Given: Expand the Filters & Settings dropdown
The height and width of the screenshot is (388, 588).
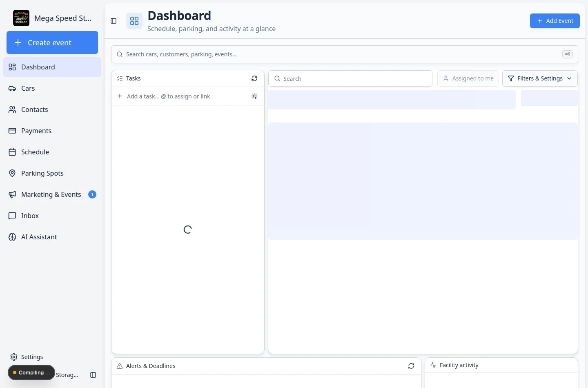Looking at the screenshot, I should pos(540,78).
